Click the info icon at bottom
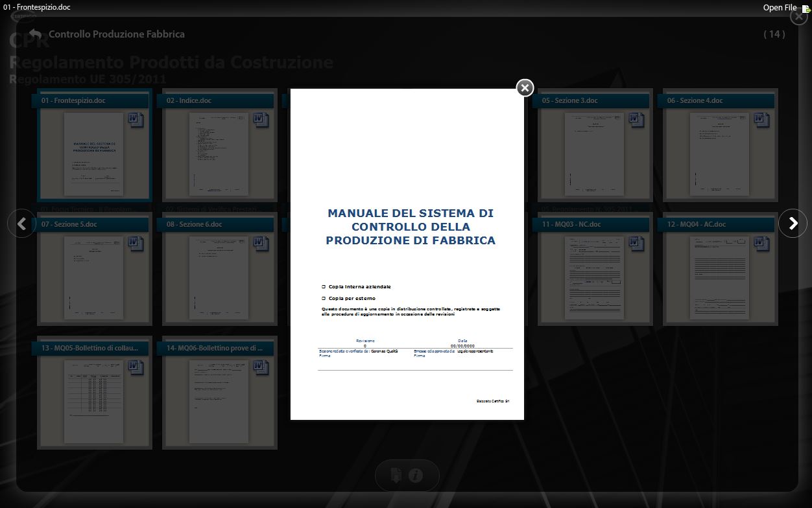The image size is (812, 508). coord(416,476)
